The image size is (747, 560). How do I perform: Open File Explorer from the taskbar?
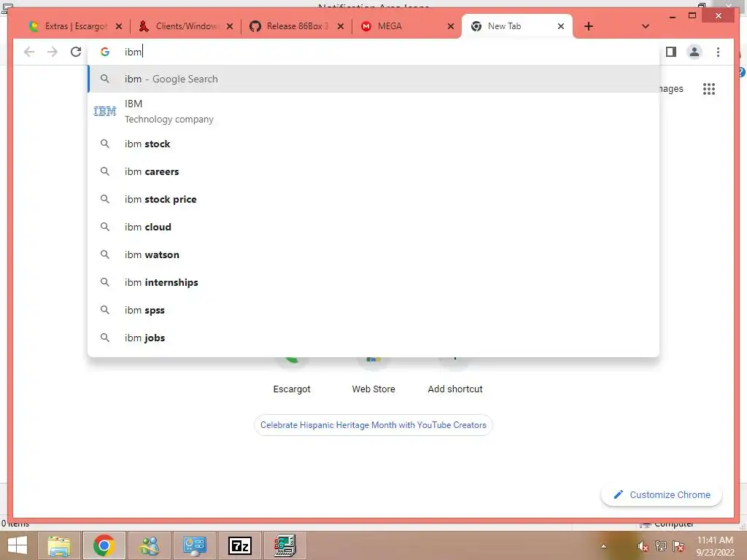[x=60, y=545]
